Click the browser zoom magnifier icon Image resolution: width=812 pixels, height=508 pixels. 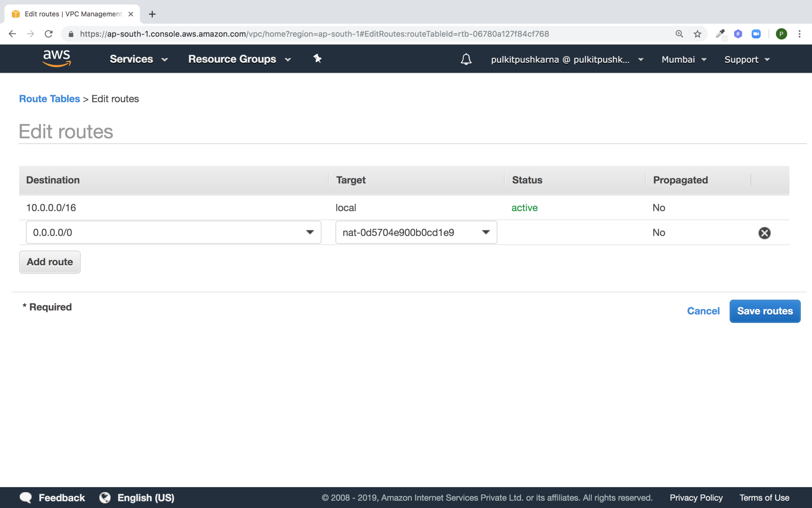point(679,34)
